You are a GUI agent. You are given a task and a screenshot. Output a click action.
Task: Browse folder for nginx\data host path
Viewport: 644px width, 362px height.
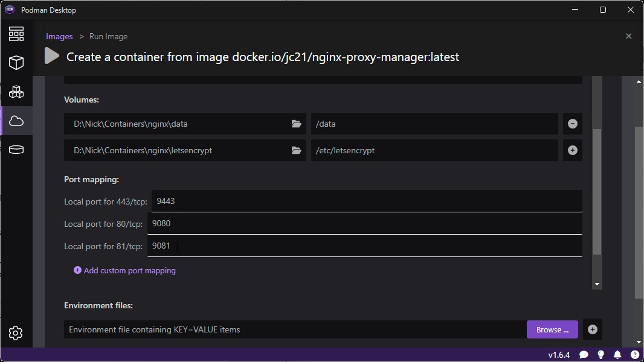pyautogui.click(x=296, y=124)
